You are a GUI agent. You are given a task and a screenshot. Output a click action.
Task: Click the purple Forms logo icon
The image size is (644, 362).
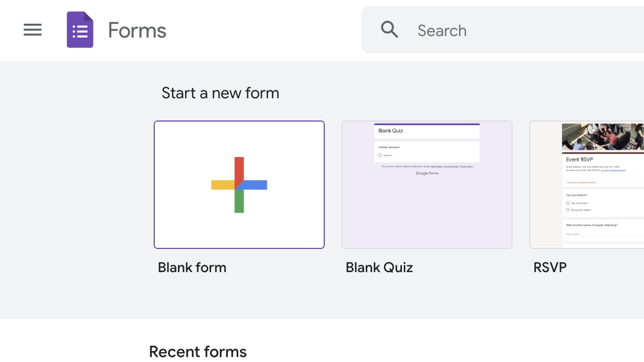coord(80,30)
